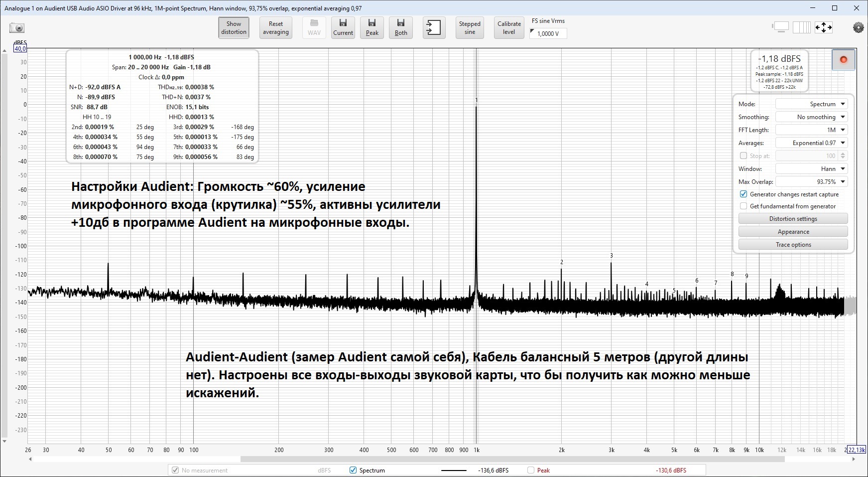
Task: Open Appearance settings
Action: tap(793, 232)
